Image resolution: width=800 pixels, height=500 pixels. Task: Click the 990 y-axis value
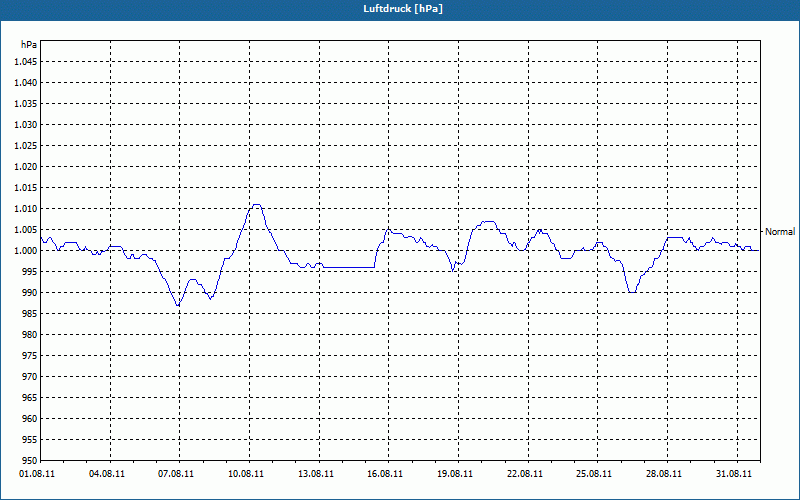click(31, 292)
